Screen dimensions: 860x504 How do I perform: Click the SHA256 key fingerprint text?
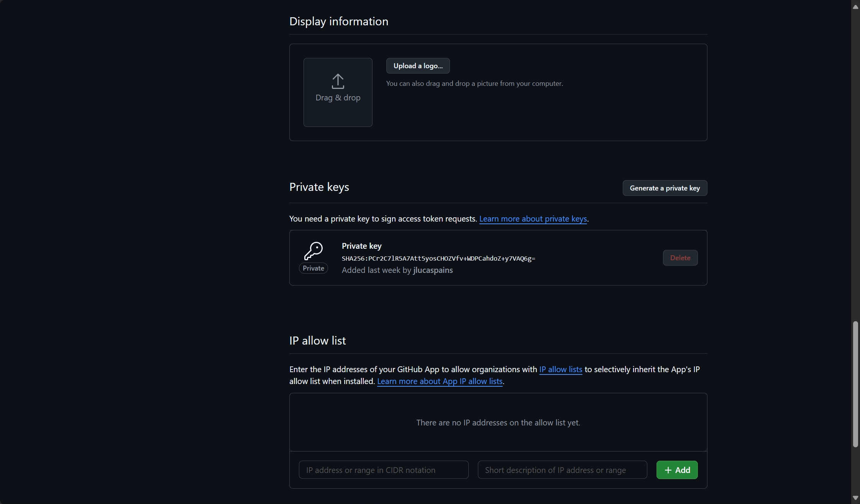438,259
